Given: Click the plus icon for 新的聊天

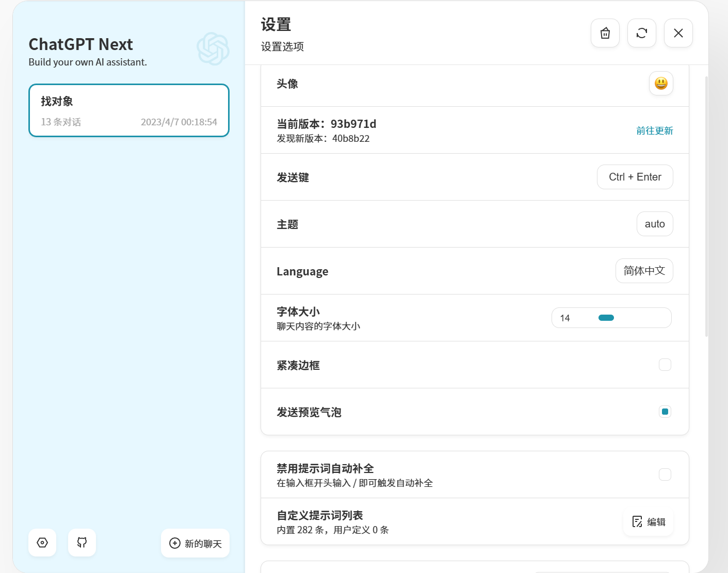Looking at the screenshot, I should [x=175, y=543].
